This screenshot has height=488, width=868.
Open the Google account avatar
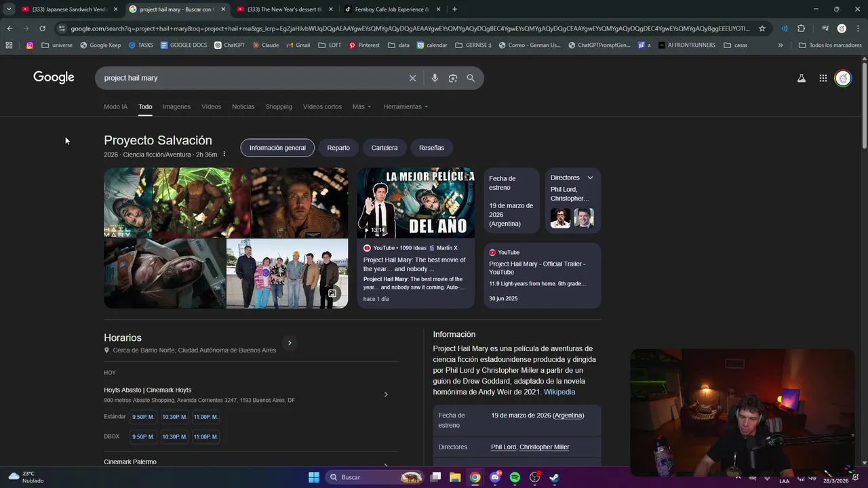pos(843,78)
